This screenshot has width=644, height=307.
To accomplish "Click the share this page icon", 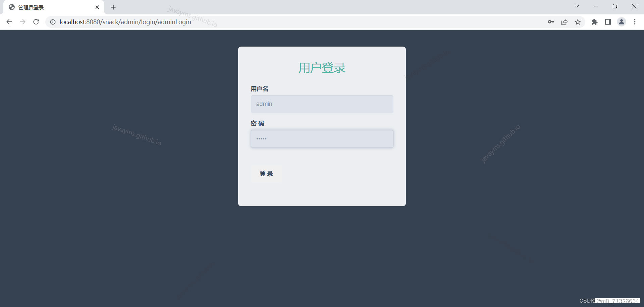I will pyautogui.click(x=564, y=22).
